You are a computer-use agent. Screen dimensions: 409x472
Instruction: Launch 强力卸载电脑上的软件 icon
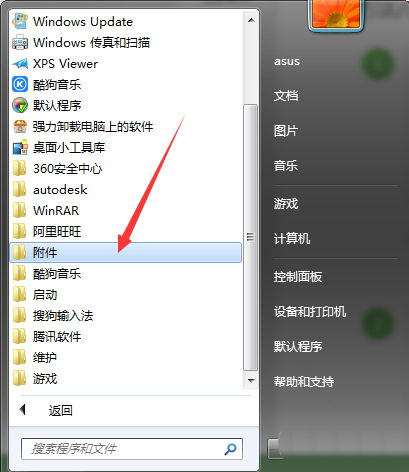click(20, 127)
